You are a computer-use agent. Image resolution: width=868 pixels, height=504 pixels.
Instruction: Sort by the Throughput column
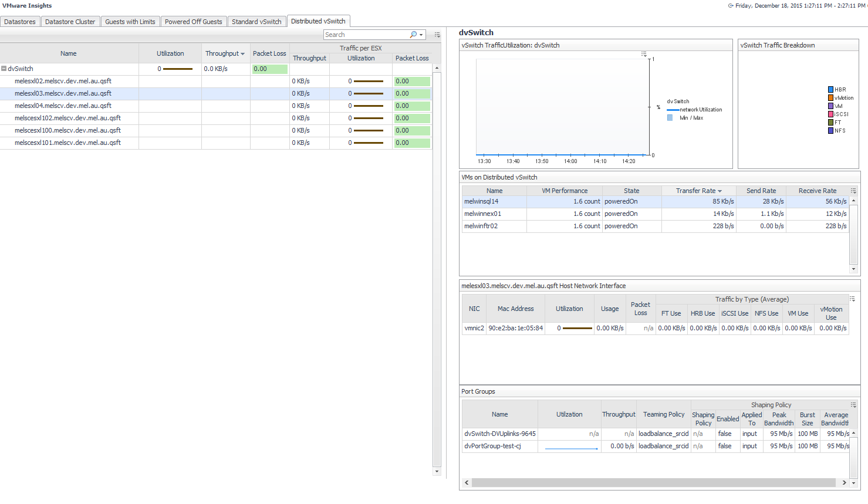pos(226,53)
